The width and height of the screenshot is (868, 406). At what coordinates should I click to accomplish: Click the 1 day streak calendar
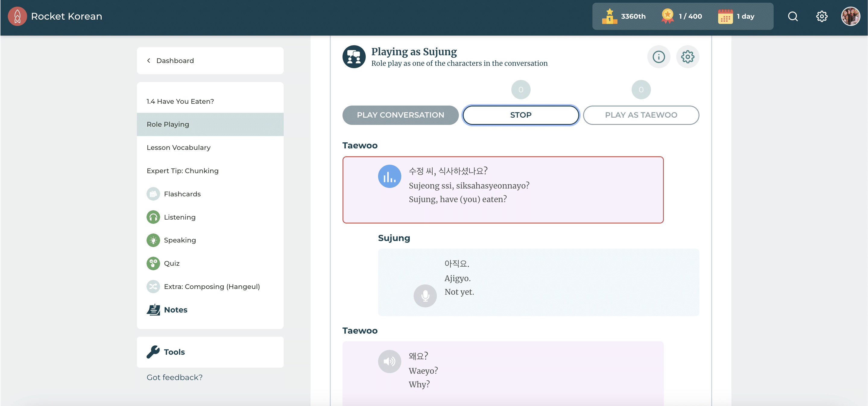tap(736, 16)
